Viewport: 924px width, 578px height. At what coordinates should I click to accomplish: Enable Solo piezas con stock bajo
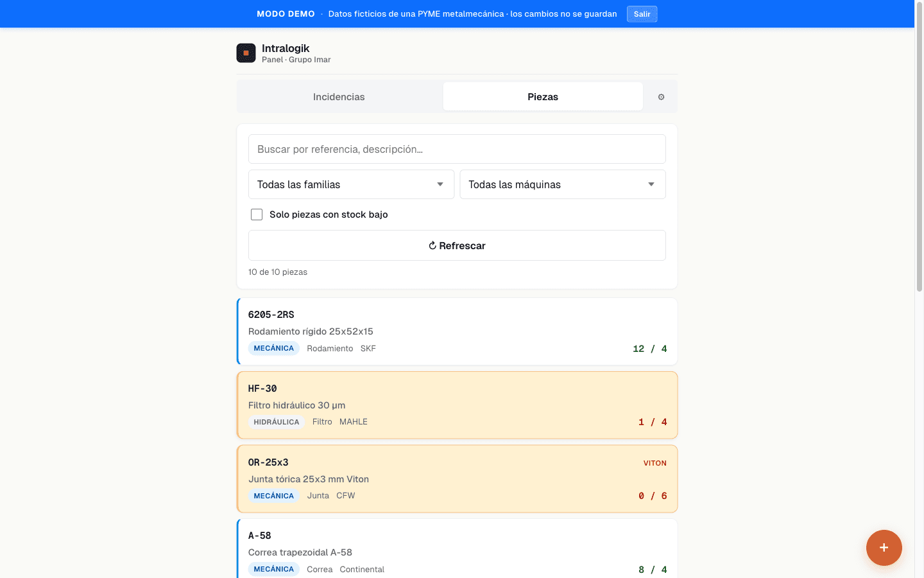[257, 215]
